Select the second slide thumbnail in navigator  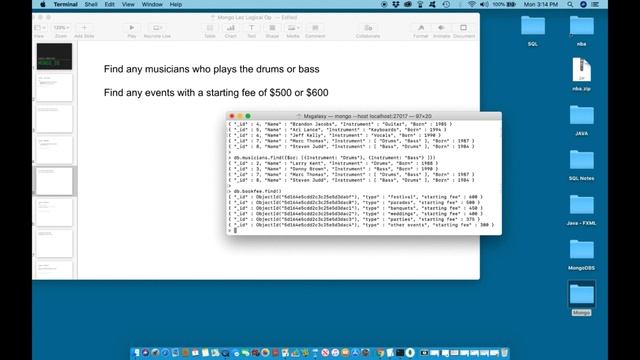click(54, 87)
